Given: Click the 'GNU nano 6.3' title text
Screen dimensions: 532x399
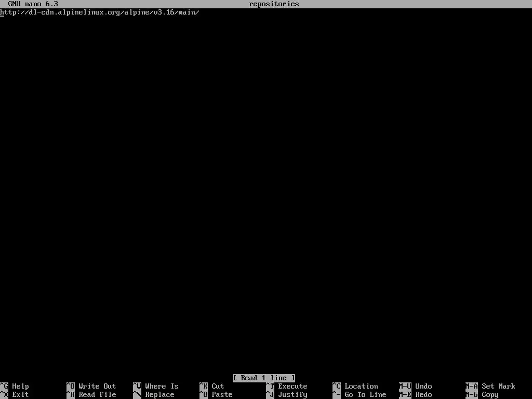Looking at the screenshot, I should coord(33,4).
